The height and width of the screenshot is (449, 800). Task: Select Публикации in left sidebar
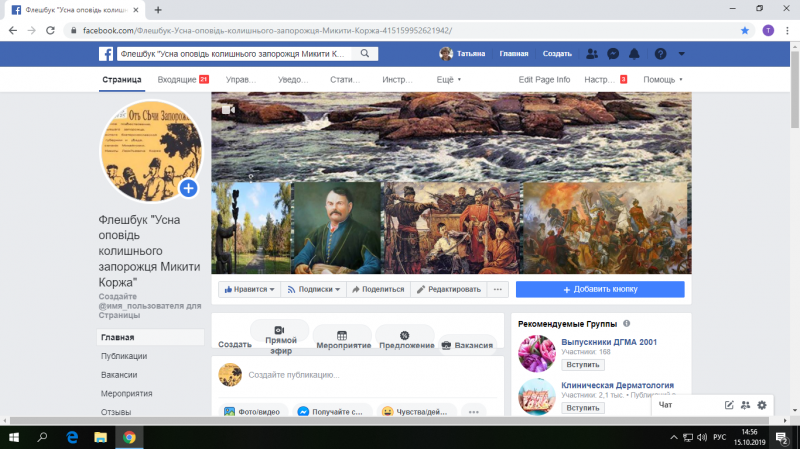tap(124, 356)
